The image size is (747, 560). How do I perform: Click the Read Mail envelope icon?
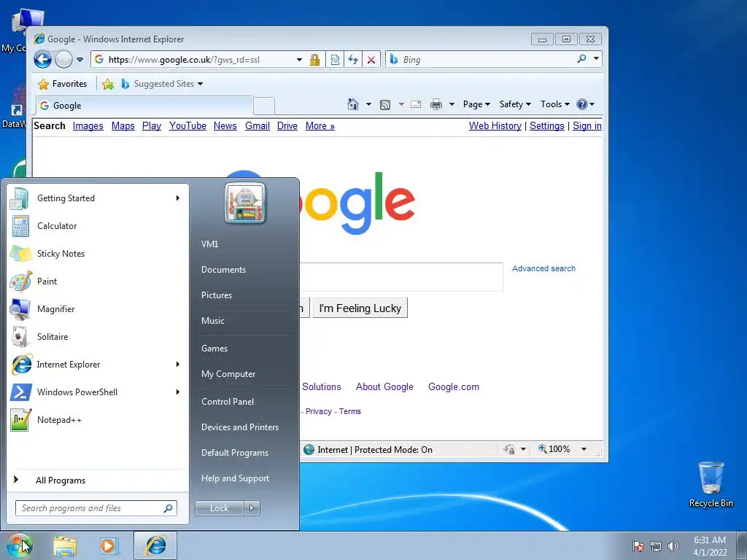pos(416,104)
